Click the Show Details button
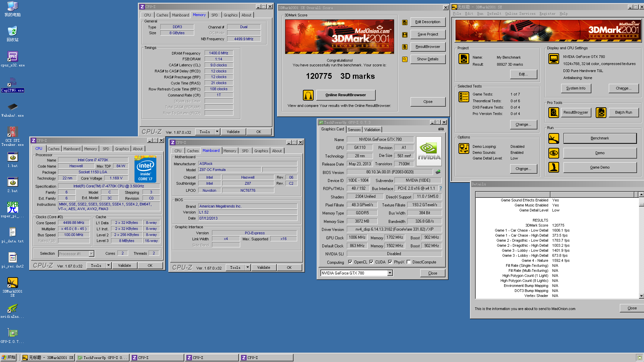This screenshot has height=362, width=644. [428, 59]
